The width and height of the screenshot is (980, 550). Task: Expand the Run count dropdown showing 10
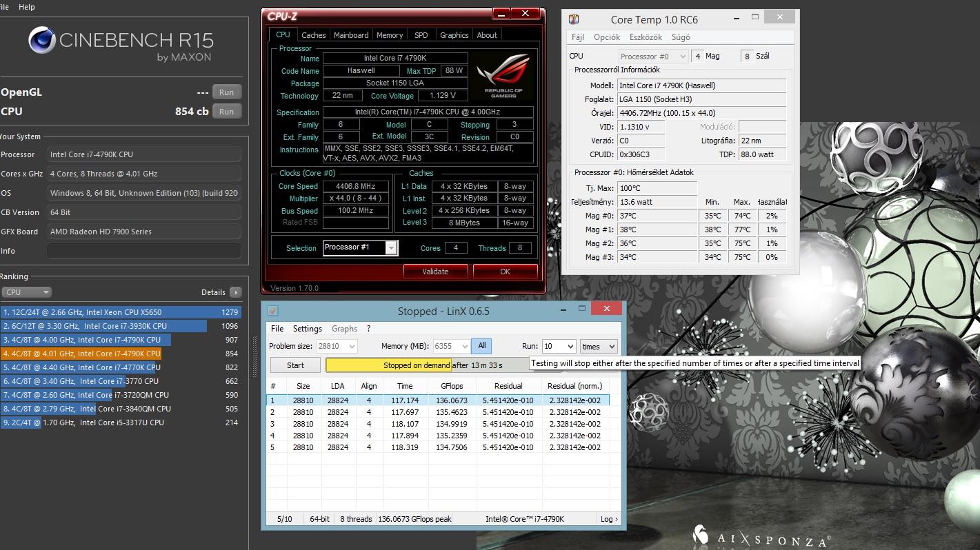point(570,347)
